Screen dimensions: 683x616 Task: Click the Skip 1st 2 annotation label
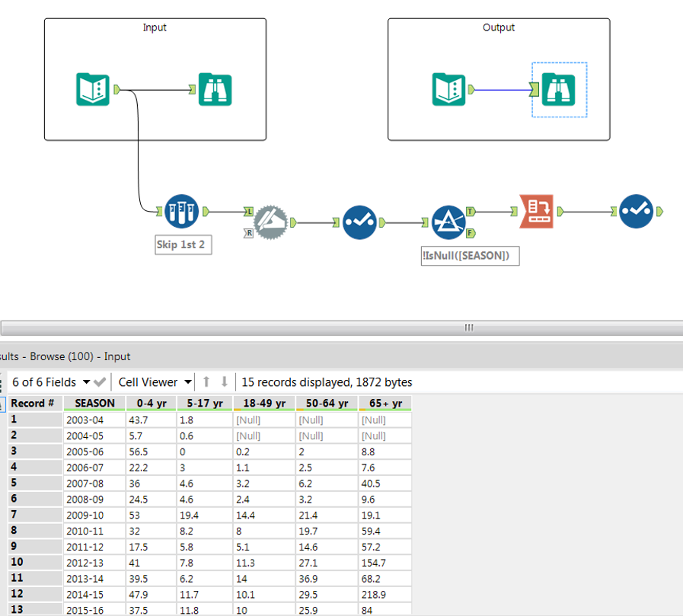click(x=183, y=245)
